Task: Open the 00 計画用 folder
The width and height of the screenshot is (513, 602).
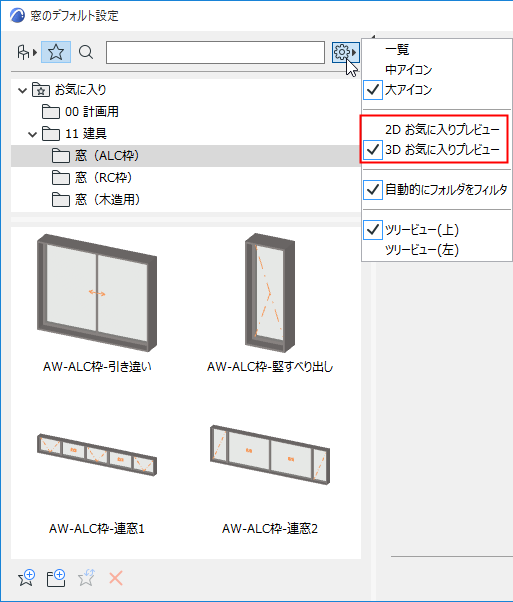Action: (x=80, y=112)
